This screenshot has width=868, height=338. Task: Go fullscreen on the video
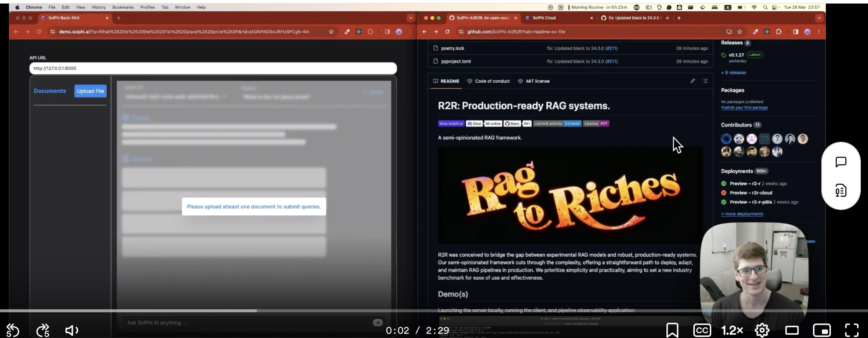[x=852, y=330]
